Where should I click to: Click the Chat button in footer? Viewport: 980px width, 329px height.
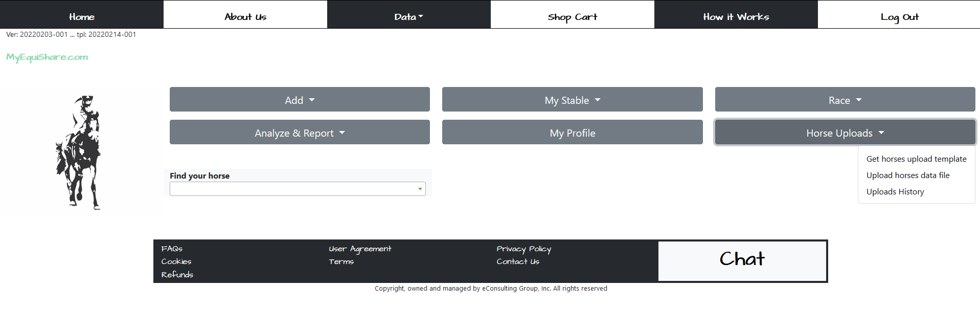(742, 260)
